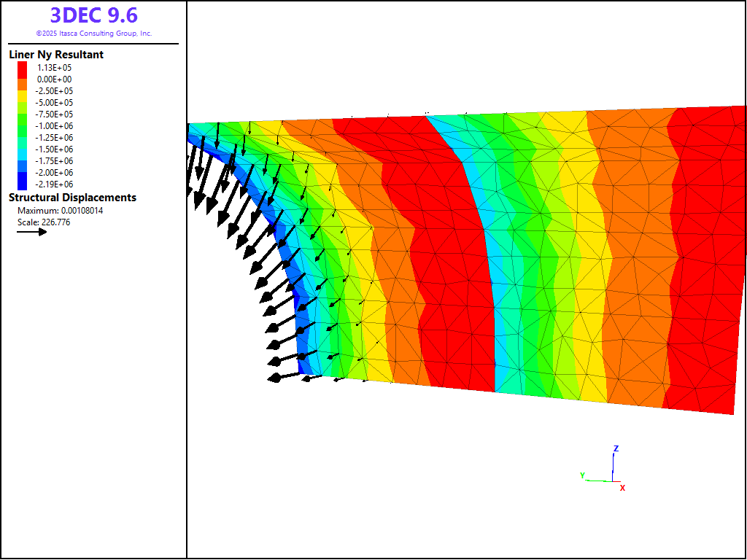Viewport: 747px width, 560px height.
Task: Click the -2.00E+06 legend label
Action: point(55,173)
